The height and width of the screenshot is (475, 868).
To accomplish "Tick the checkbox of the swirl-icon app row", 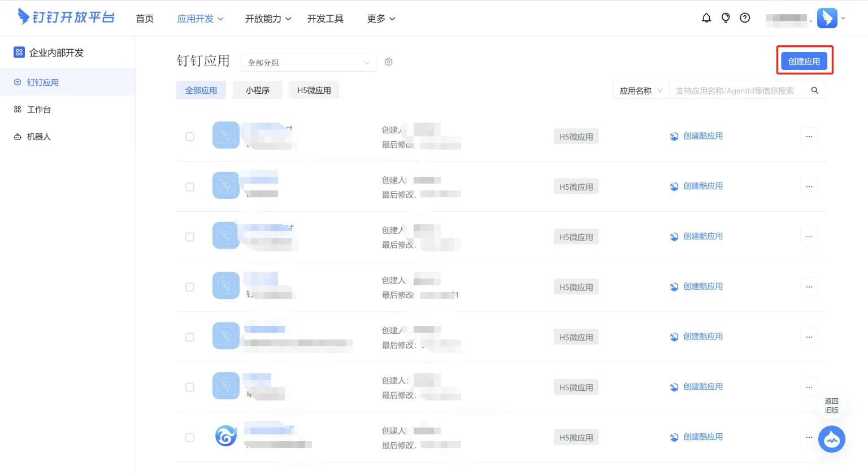I will [x=190, y=438].
